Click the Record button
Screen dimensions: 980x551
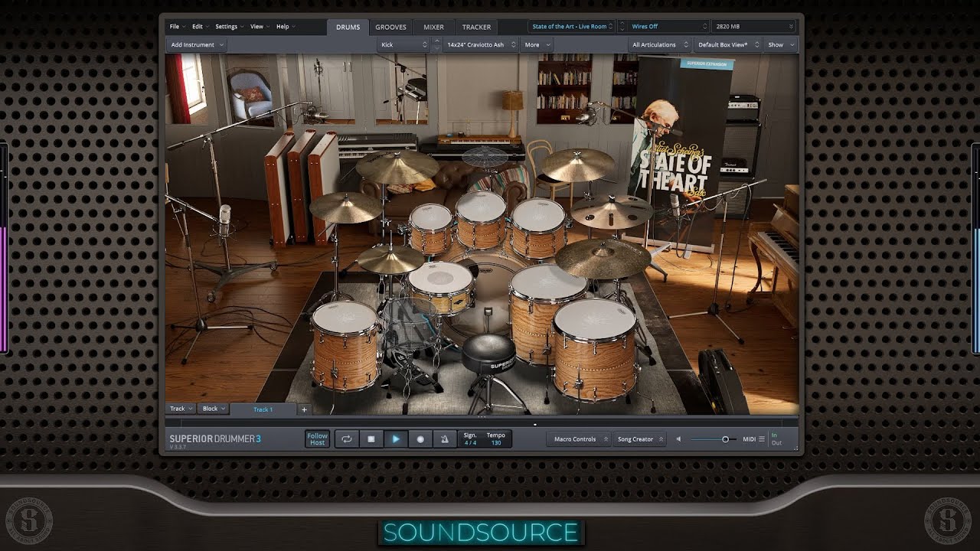click(420, 439)
